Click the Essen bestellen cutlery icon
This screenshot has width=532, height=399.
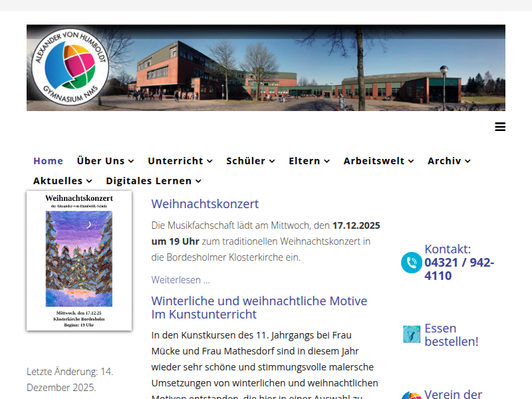point(411,334)
